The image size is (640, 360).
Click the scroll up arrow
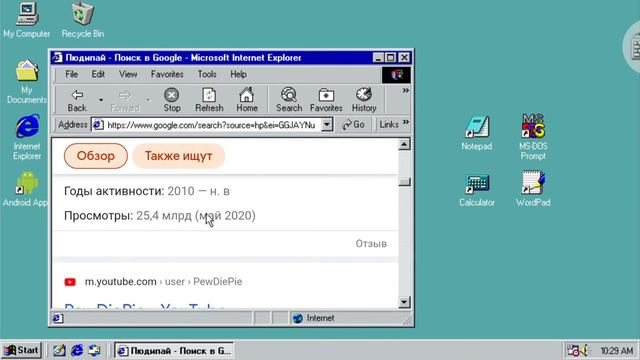(404, 144)
